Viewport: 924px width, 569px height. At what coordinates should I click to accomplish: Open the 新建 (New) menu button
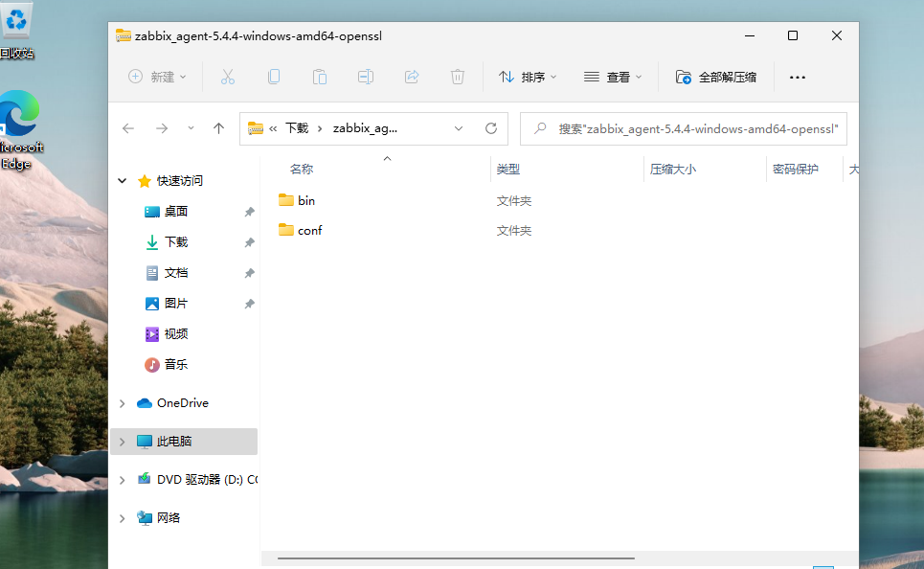157,78
